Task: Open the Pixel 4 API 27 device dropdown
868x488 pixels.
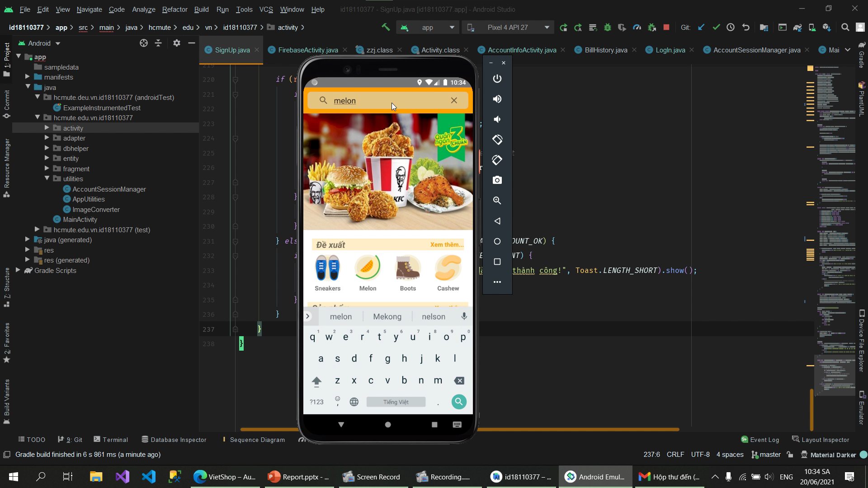Action: [508, 28]
